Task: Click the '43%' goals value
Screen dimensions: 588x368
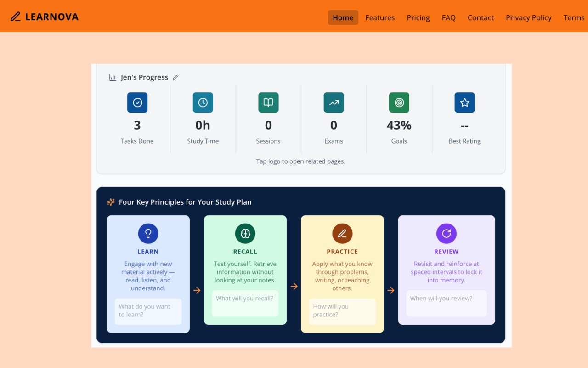Action: 399,125
